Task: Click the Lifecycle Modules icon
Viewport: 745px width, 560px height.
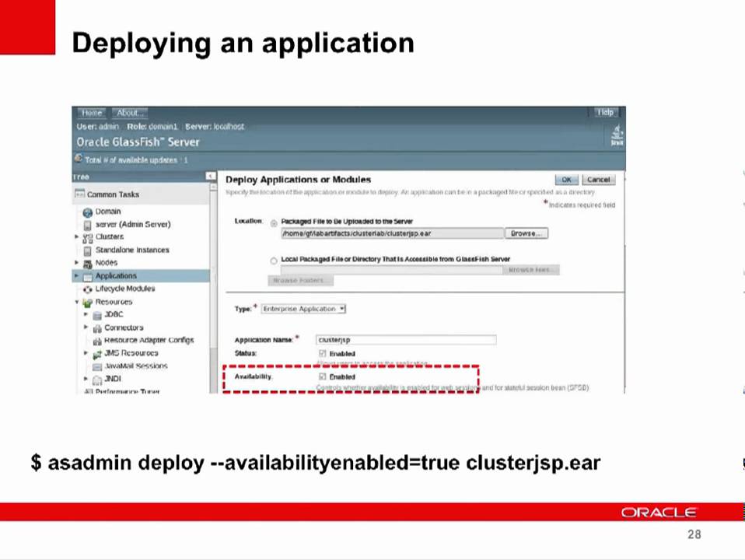Action: (x=87, y=289)
